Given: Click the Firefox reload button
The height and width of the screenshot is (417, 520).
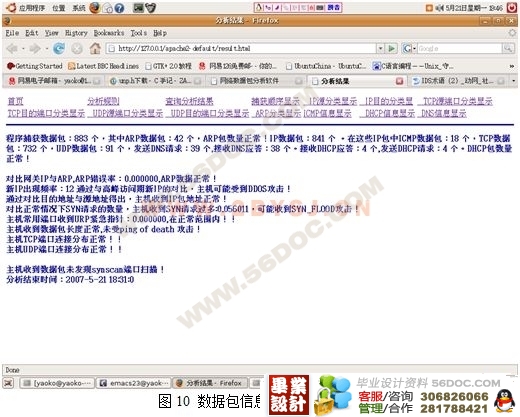Looking at the screenshot, I should click(x=59, y=49).
